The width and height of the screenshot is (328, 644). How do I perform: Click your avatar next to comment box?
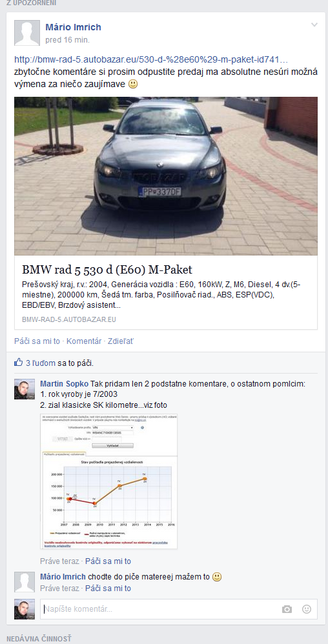[25, 609]
